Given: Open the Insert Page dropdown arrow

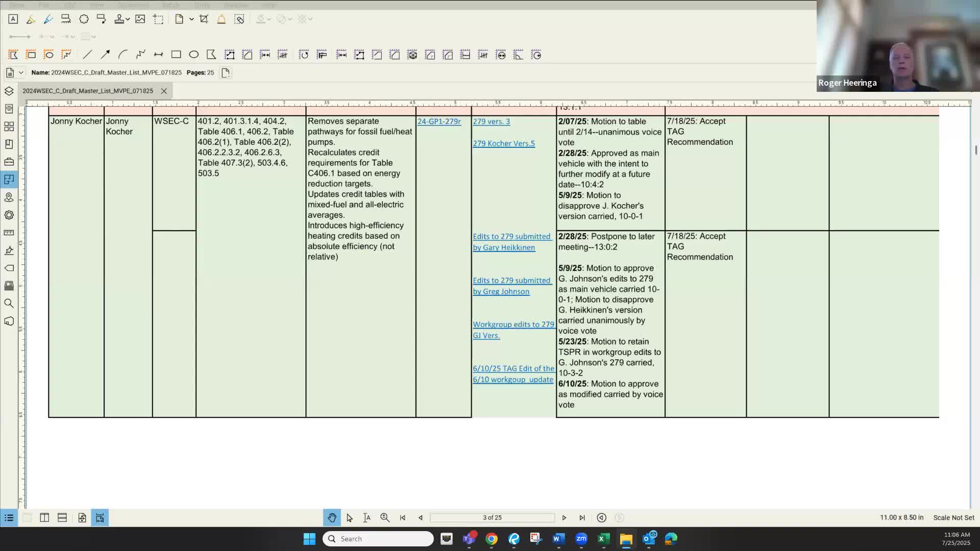Looking at the screenshot, I should pyautogui.click(x=191, y=19).
